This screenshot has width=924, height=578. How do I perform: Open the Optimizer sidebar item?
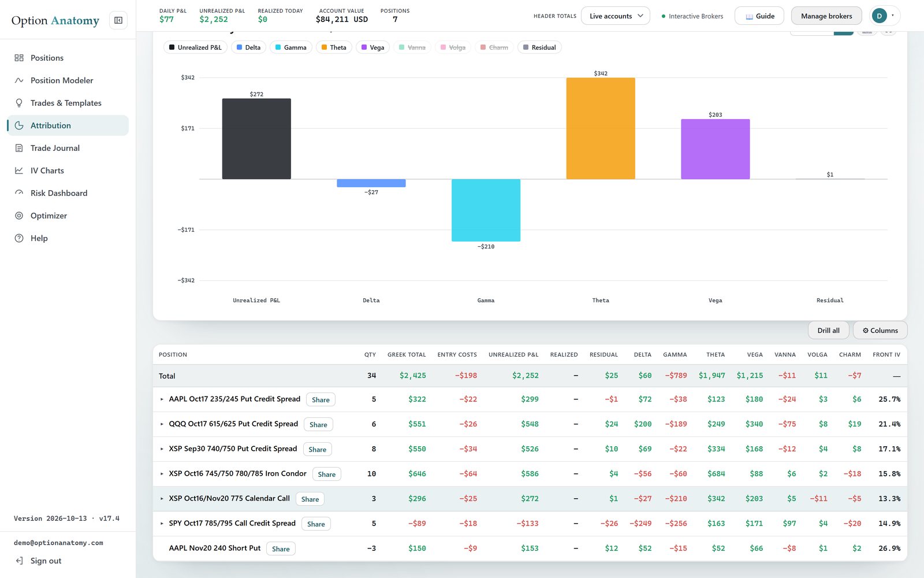tap(68, 216)
